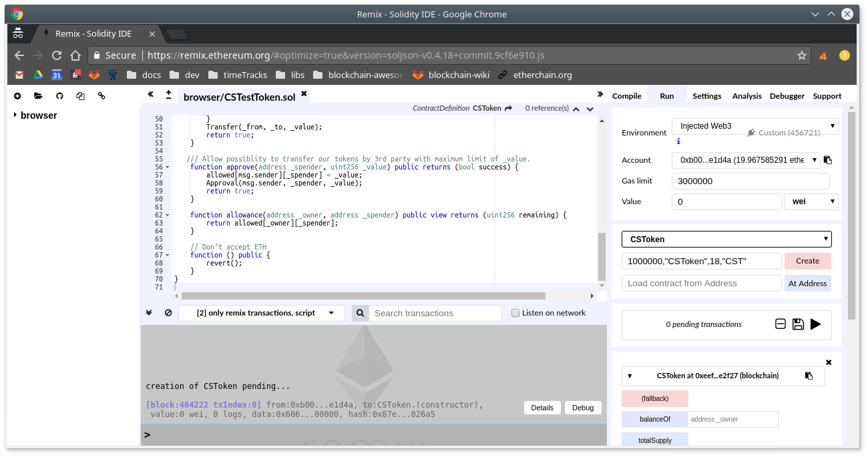Go to the previous reference
Viewport: 868px width, 457px height.
click(576, 109)
